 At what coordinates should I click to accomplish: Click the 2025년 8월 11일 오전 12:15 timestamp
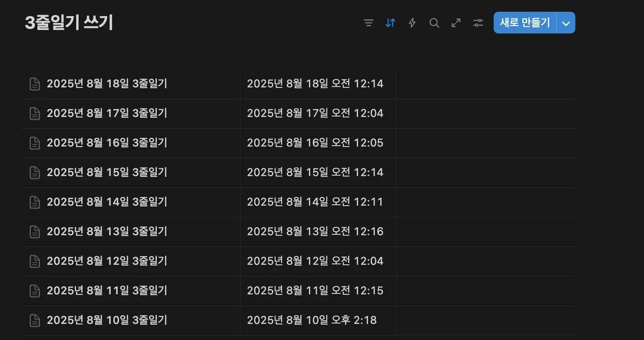coord(315,291)
